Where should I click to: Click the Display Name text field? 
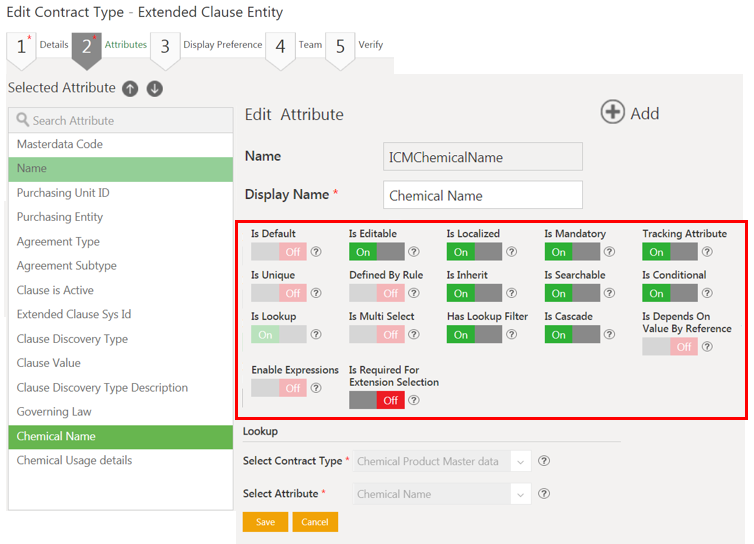coord(482,195)
